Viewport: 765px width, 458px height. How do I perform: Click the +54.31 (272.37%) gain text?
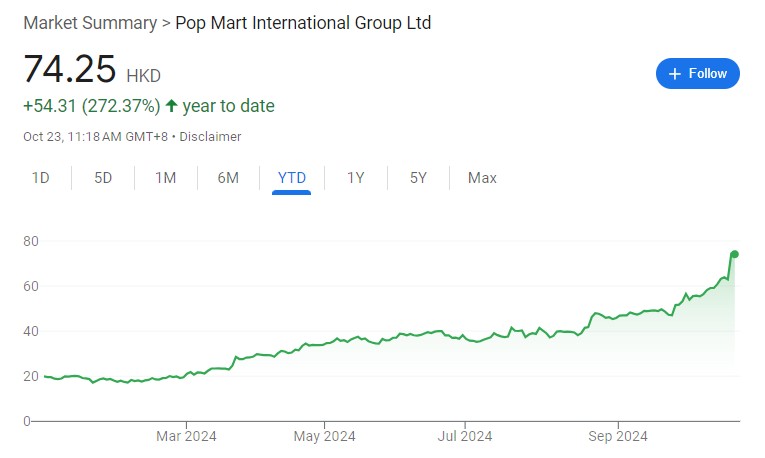pos(91,106)
